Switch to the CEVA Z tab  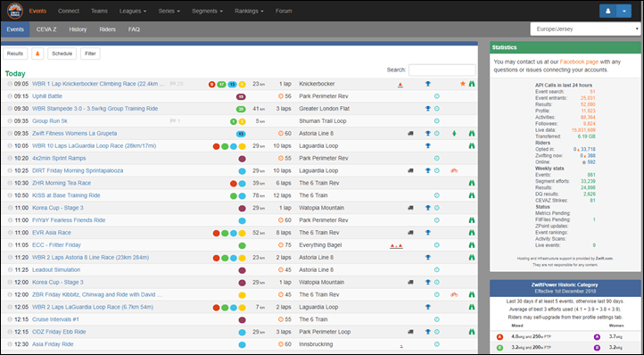[46, 29]
